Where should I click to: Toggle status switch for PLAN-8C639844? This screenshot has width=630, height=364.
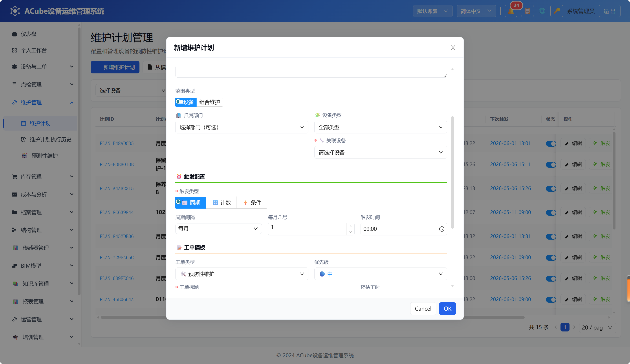point(551,212)
